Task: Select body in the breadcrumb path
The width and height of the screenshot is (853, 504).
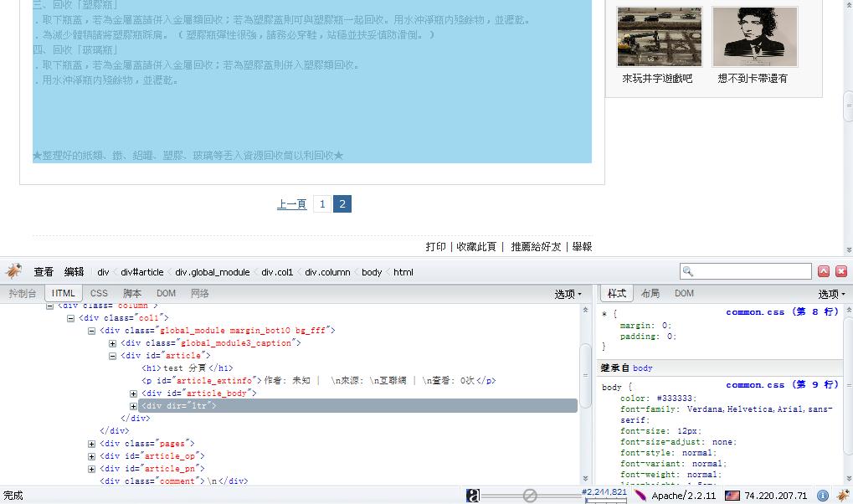Action: point(372,272)
